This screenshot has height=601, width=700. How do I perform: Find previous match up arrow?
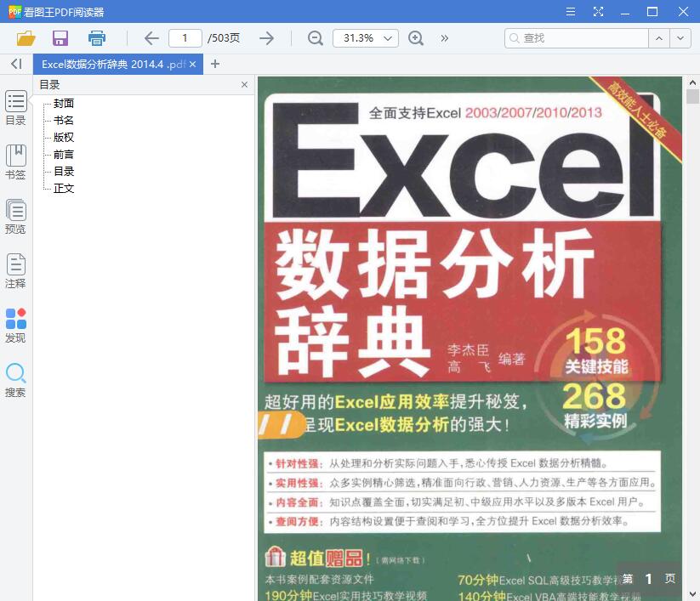(659, 38)
